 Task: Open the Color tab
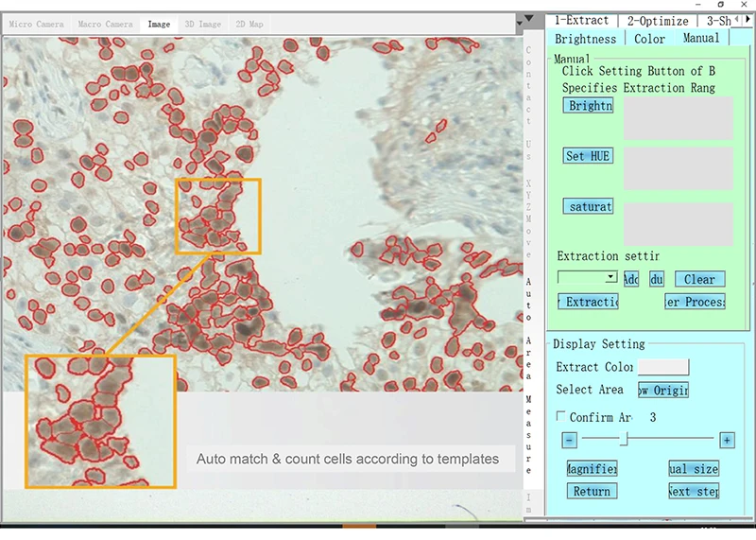point(649,39)
